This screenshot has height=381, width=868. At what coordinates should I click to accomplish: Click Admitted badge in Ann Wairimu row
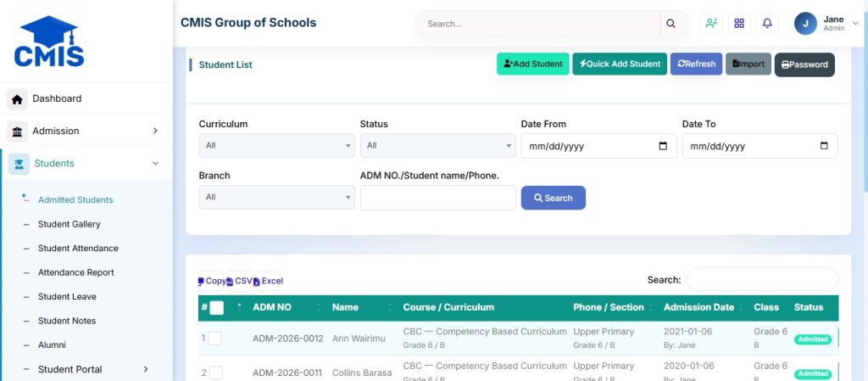813,339
